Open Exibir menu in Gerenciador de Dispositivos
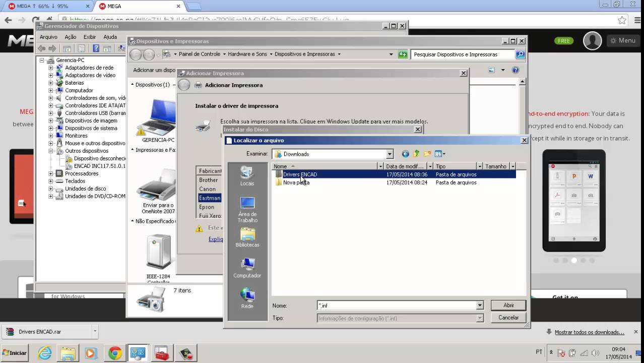This screenshot has width=644, height=363. [x=90, y=37]
